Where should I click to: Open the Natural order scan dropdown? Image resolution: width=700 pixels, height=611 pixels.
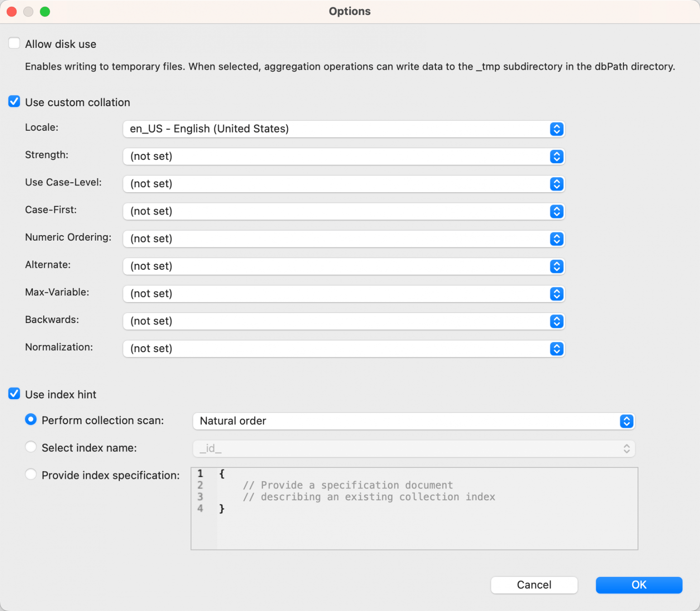413,421
